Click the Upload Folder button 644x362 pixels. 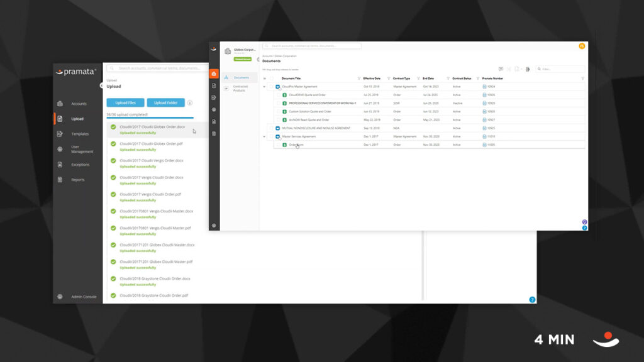tap(165, 102)
